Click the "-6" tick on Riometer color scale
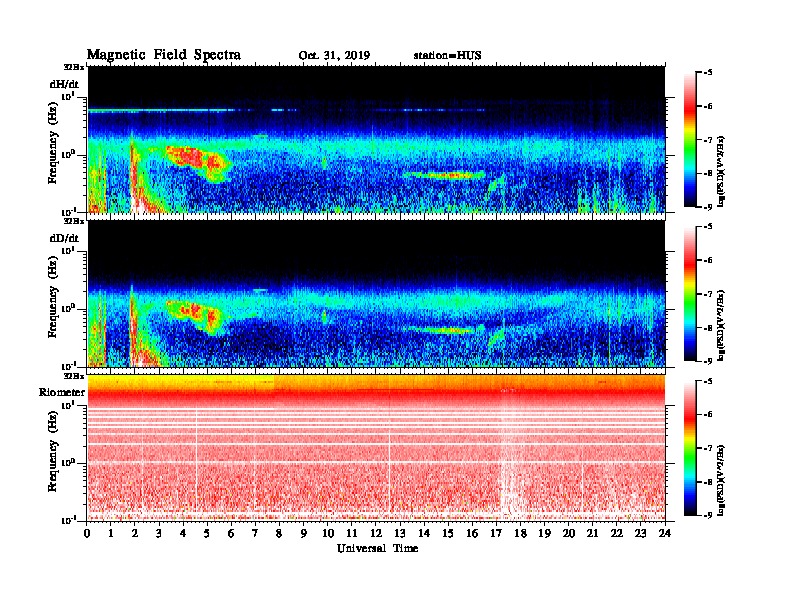Screen dimensions: 792x612 click(708, 414)
